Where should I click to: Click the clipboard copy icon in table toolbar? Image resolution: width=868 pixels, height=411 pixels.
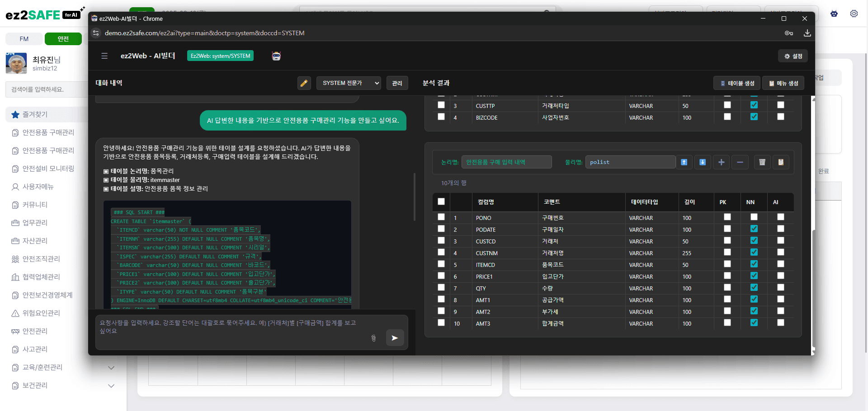pyautogui.click(x=781, y=162)
